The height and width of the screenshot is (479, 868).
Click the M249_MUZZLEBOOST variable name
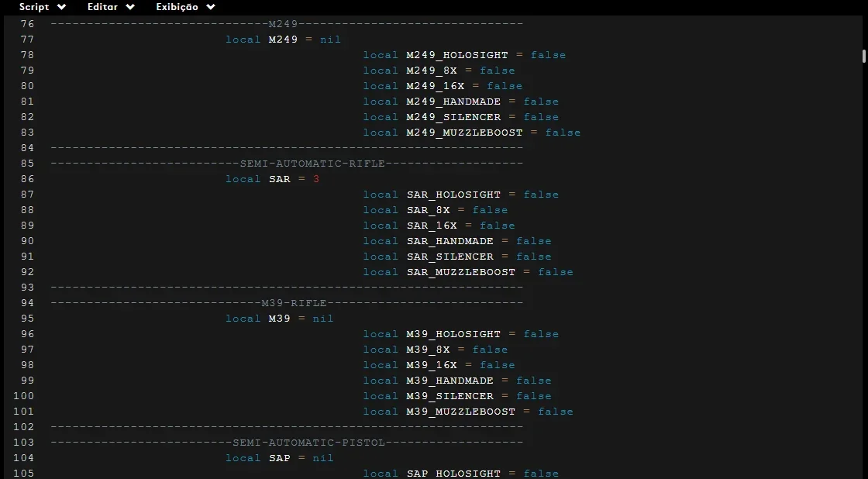[464, 133]
